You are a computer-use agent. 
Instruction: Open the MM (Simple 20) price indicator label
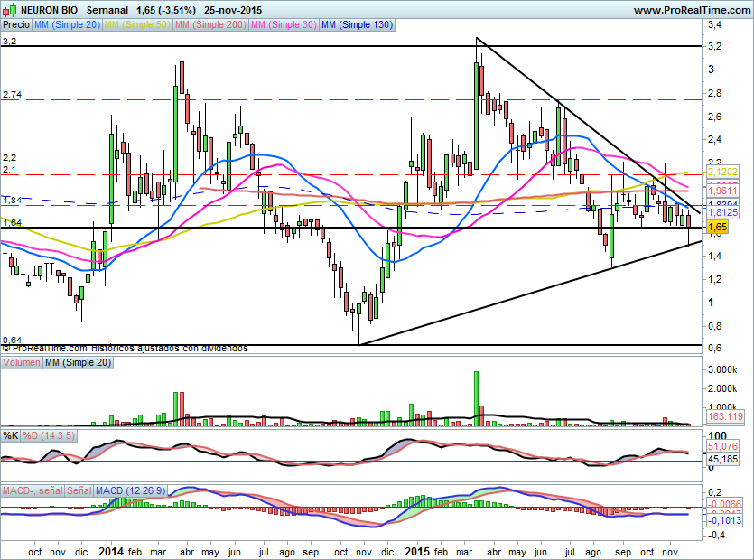pos(68,24)
